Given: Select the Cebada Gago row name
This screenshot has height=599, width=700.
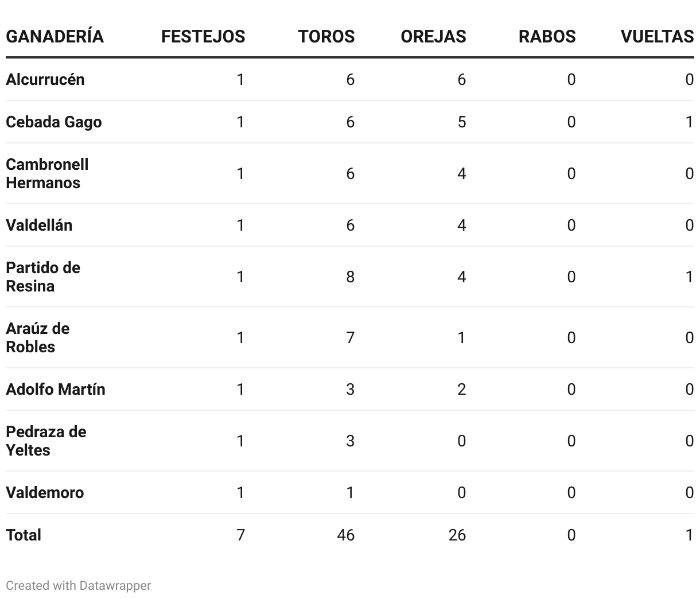Looking at the screenshot, I should (54, 122).
